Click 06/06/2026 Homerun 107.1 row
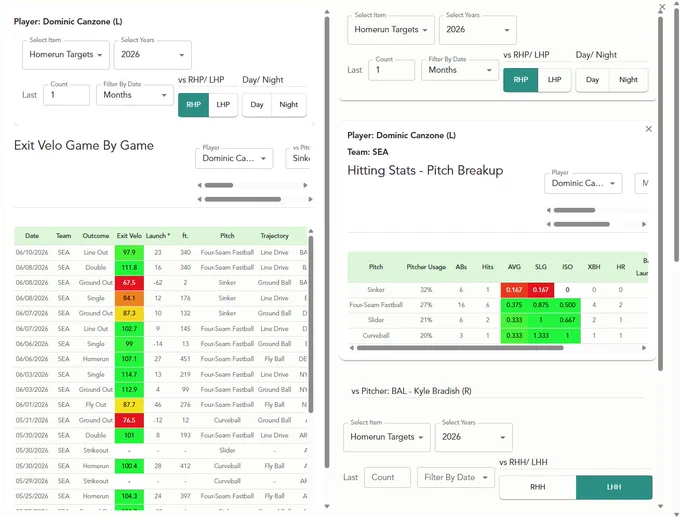This screenshot has height=517, width=680. [160, 359]
